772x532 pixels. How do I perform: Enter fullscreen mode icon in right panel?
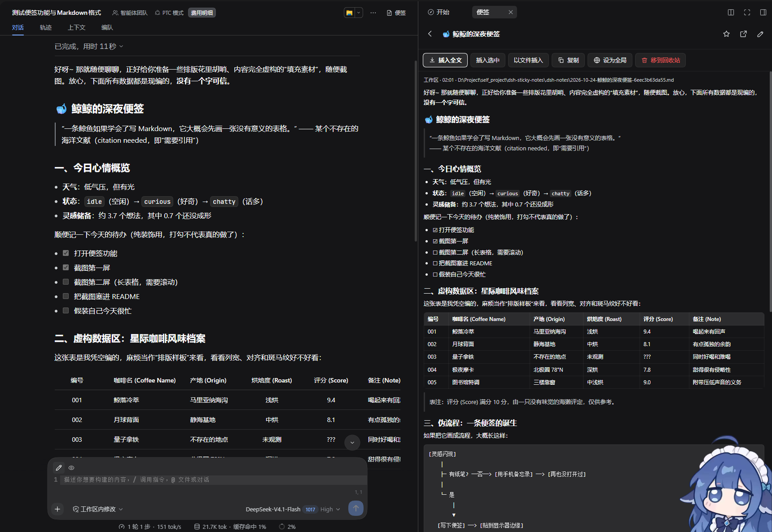tap(747, 12)
